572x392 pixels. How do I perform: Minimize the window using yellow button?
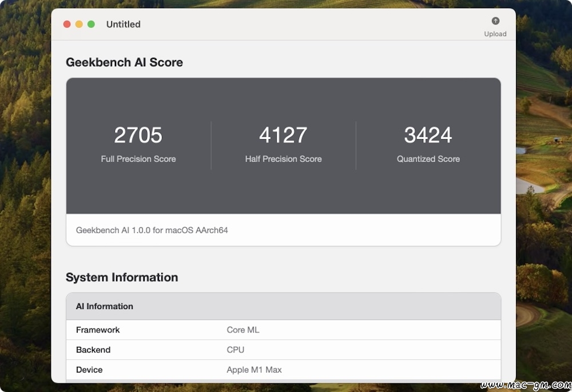coord(79,24)
